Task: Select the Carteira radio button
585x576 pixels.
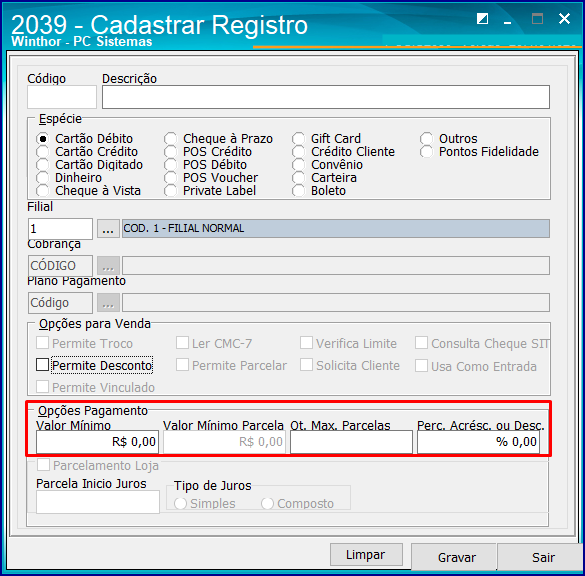Action: click(298, 178)
